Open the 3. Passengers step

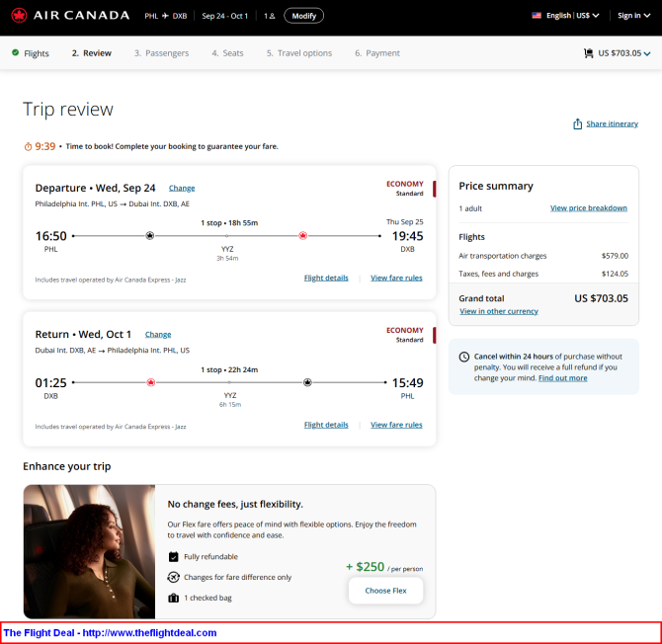pyautogui.click(x=162, y=53)
